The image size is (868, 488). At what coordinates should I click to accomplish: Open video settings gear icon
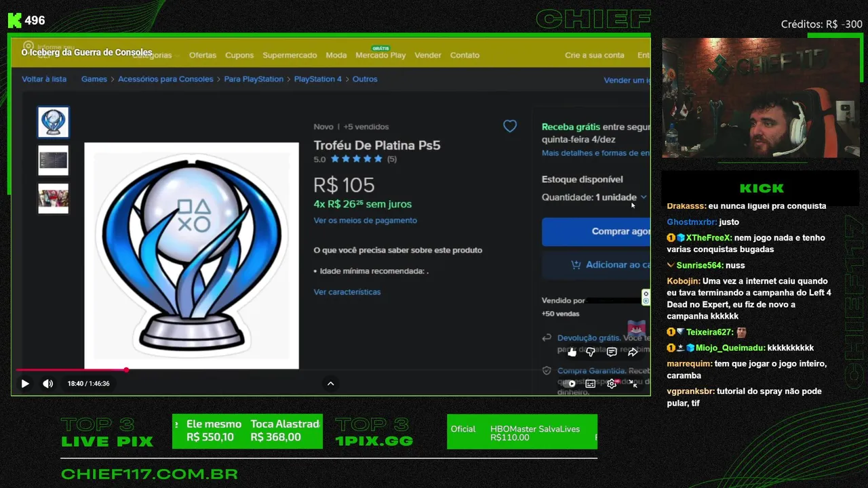coord(612,384)
